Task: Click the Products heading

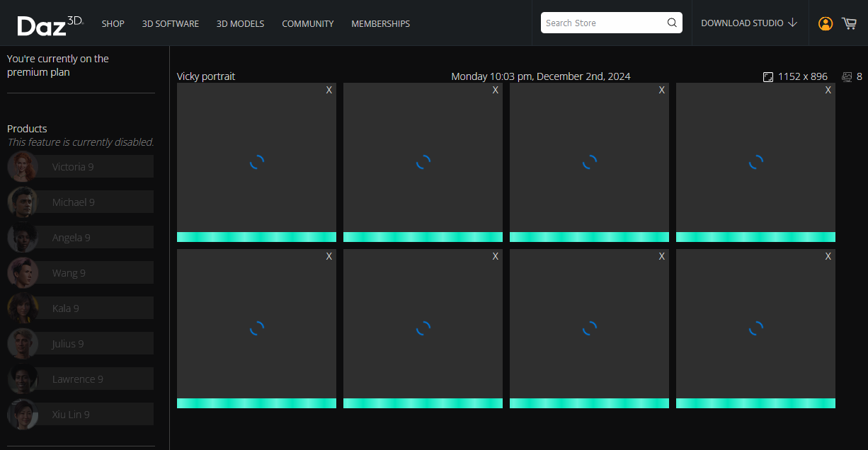Action: pos(27,129)
